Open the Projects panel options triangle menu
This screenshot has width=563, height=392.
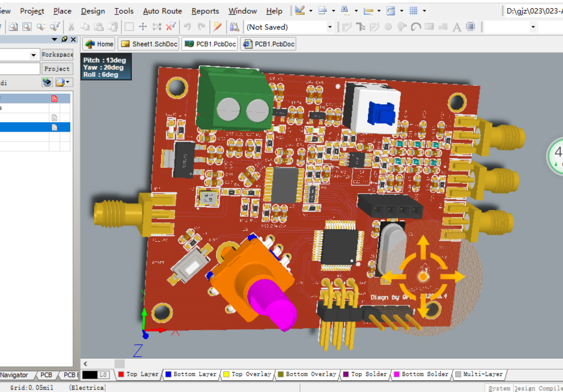pos(55,39)
